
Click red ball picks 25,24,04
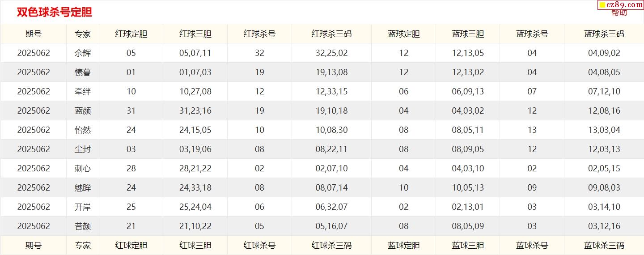(x=195, y=207)
